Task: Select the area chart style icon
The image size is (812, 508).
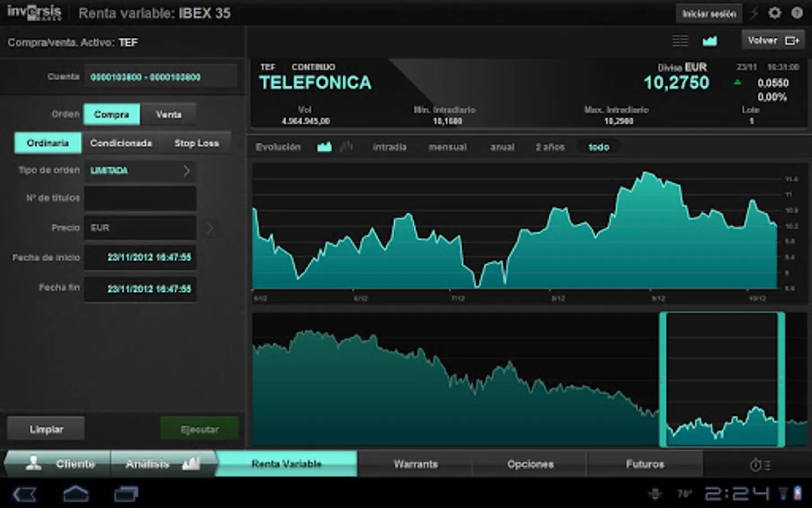Action: (x=324, y=147)
